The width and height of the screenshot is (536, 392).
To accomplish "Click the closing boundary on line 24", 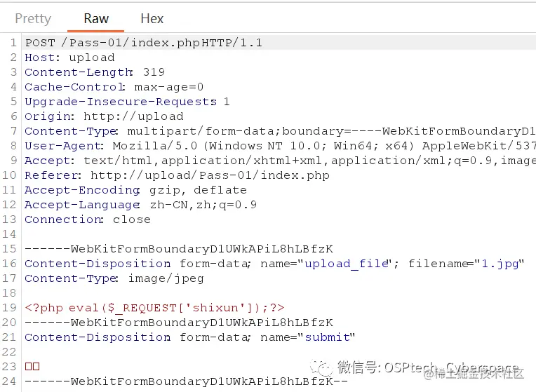I will [x=187, y=381].
